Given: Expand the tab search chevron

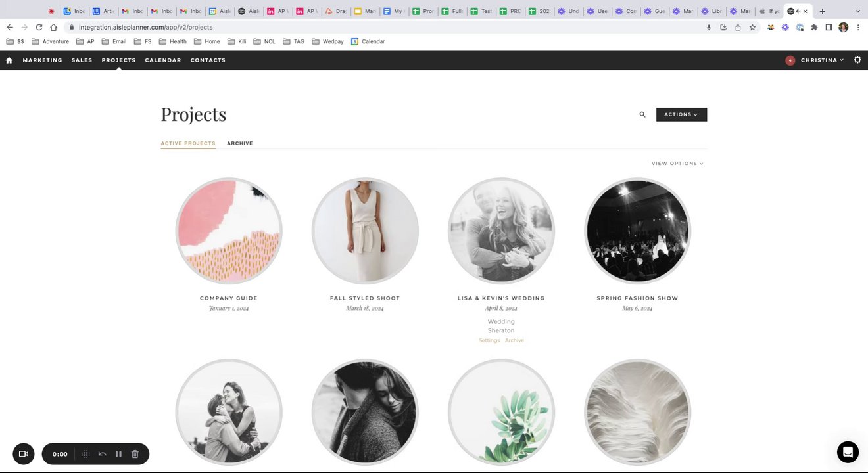Looking at the screenshot, I should pyautogui.click(x=857, y=11).
